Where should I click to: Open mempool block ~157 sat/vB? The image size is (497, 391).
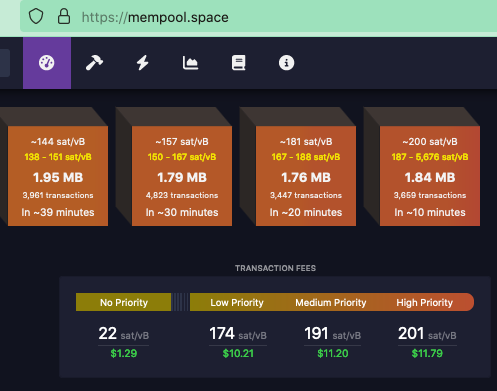182,176
